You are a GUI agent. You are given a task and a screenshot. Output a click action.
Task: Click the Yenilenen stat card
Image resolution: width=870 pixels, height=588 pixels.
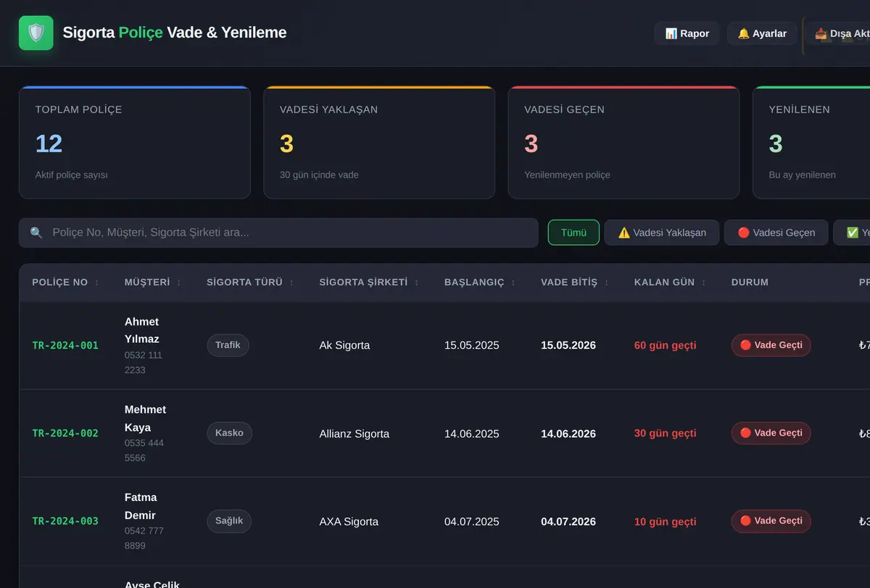coord(811,142)
